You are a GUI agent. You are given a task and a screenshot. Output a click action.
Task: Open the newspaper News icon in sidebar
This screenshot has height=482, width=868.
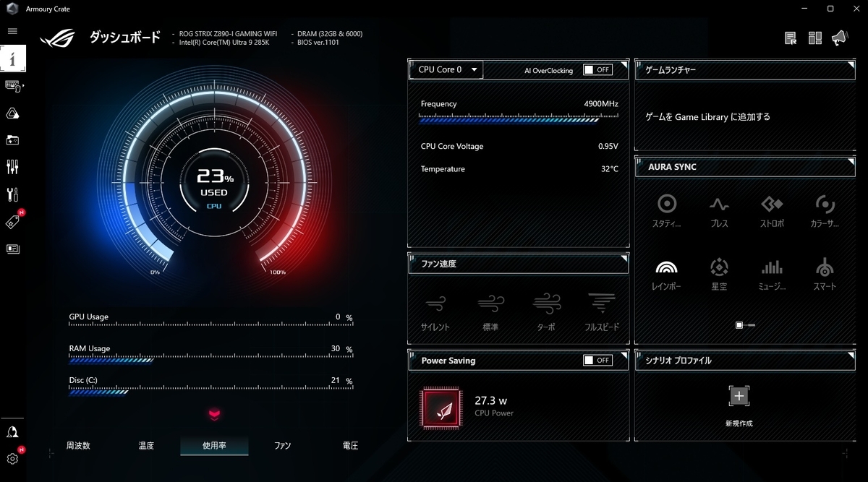12,249
